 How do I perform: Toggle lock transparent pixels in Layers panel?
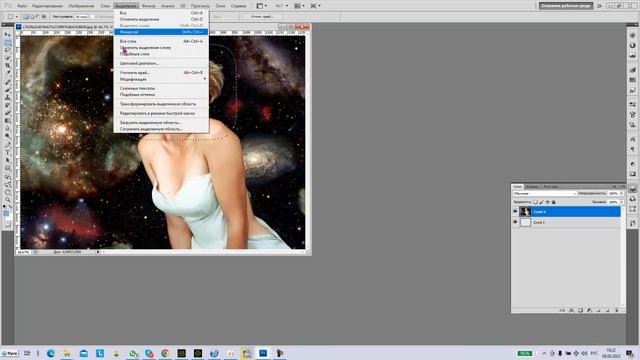(536, 202)
